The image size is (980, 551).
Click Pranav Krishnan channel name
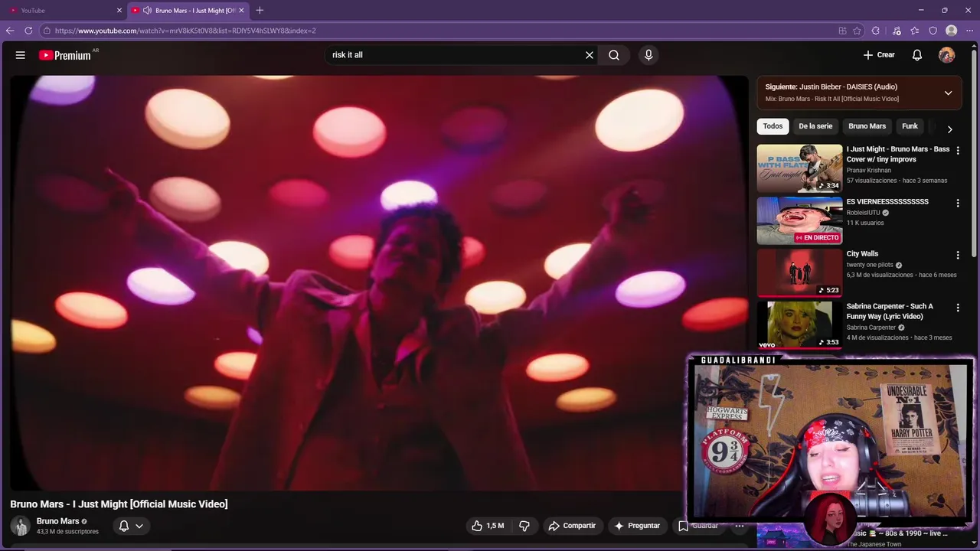869,171
